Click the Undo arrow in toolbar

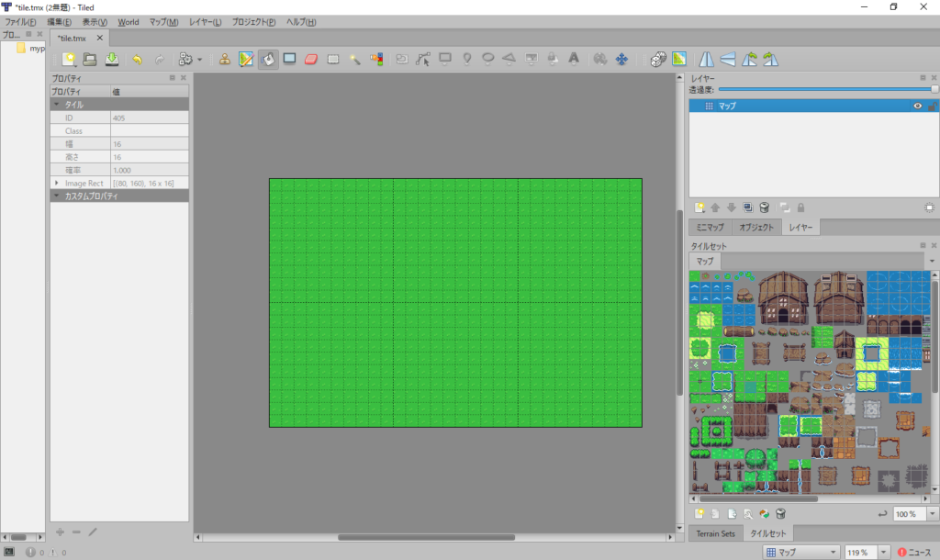click(137, 59)
